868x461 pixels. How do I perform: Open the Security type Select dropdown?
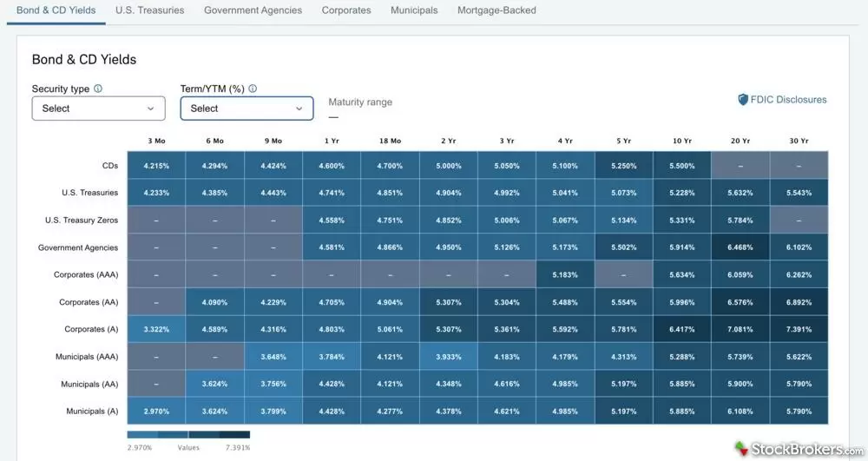pyautogui.click(x=99, y=109)
